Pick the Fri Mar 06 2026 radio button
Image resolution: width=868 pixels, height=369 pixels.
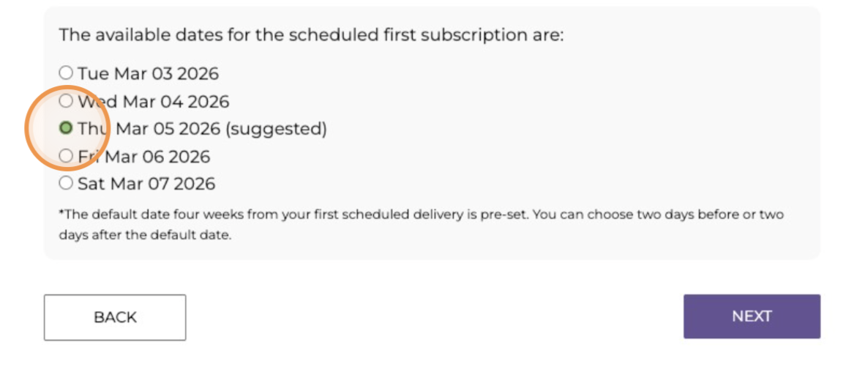pos(66,156)
